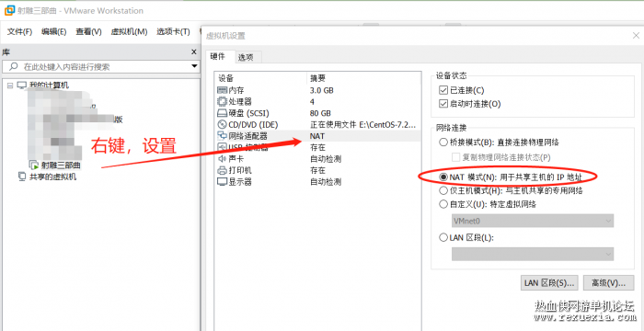Toggle the 启动时连接(O) checkbox
Screen dimensions: 644x331
(x=443, y=104)
